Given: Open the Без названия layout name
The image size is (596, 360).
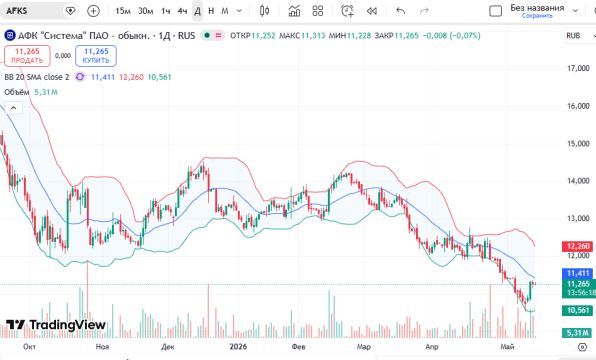Looking at the screenshot, I should tap(537, 8).
